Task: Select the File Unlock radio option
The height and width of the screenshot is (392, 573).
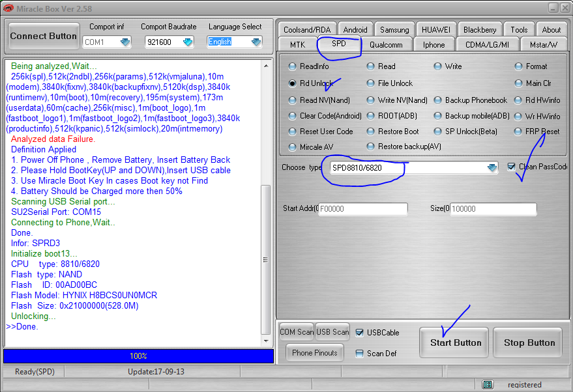Action: 370,83
